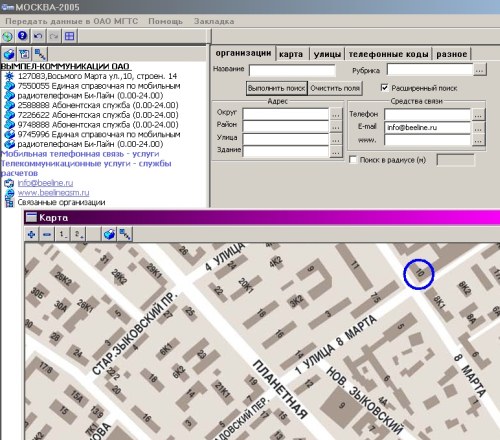Click the phone icon beside 7550055
Screen dimensions: 500x440
(9, 86)
